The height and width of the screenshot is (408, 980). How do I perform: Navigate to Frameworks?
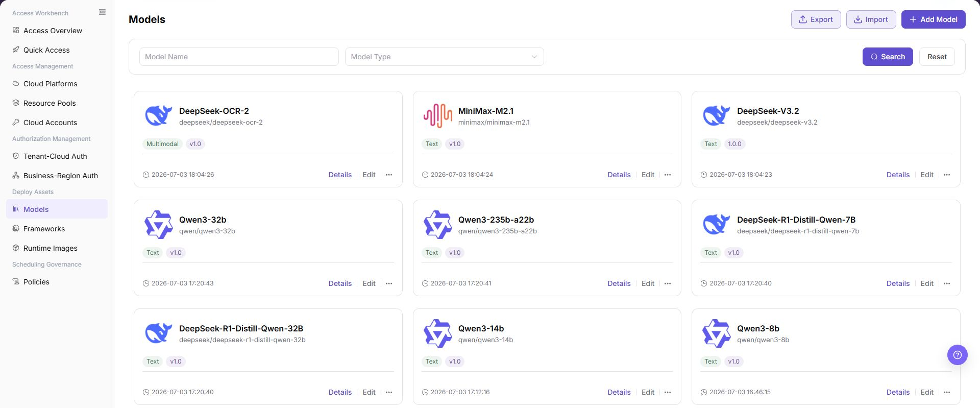click(57, 229)
